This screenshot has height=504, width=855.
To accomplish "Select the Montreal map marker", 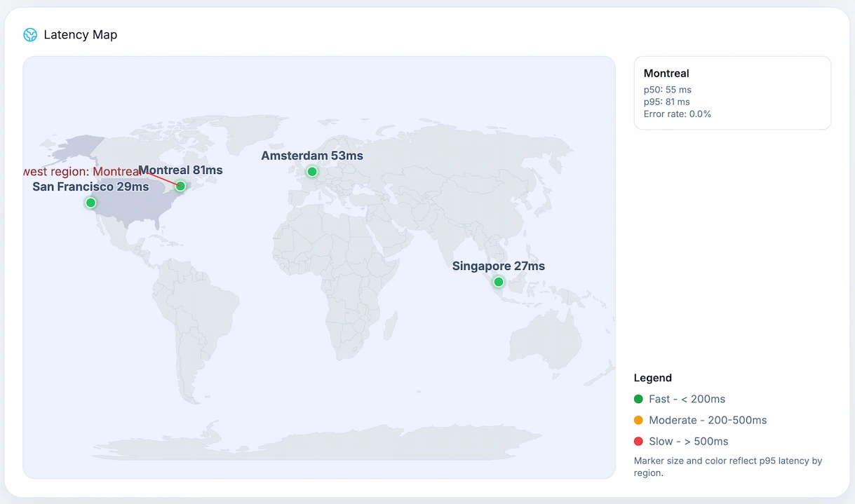I will point(180,186).
